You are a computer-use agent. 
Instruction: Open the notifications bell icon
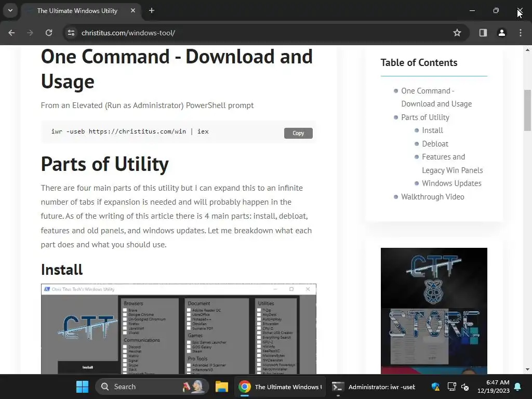[x=518, y=387]
